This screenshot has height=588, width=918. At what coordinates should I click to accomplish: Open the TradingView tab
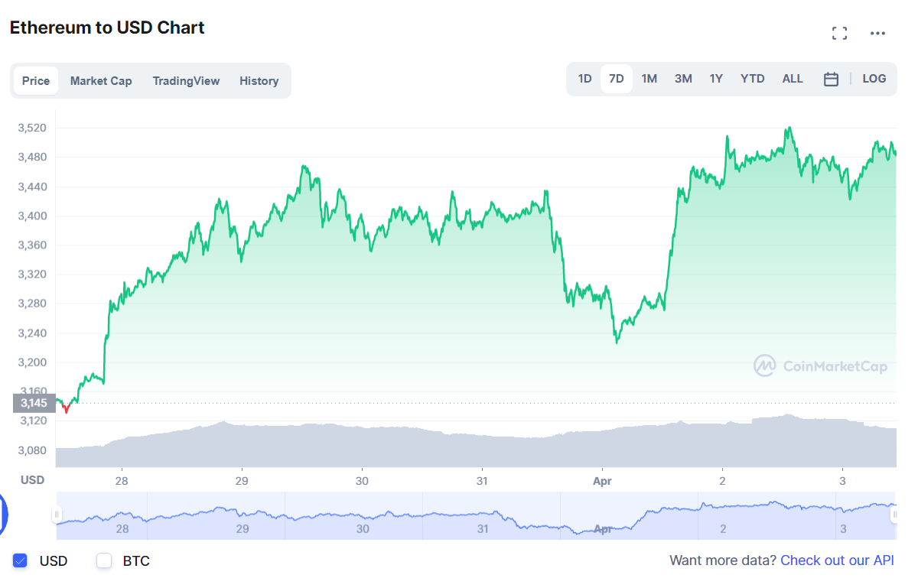[186, 80]
